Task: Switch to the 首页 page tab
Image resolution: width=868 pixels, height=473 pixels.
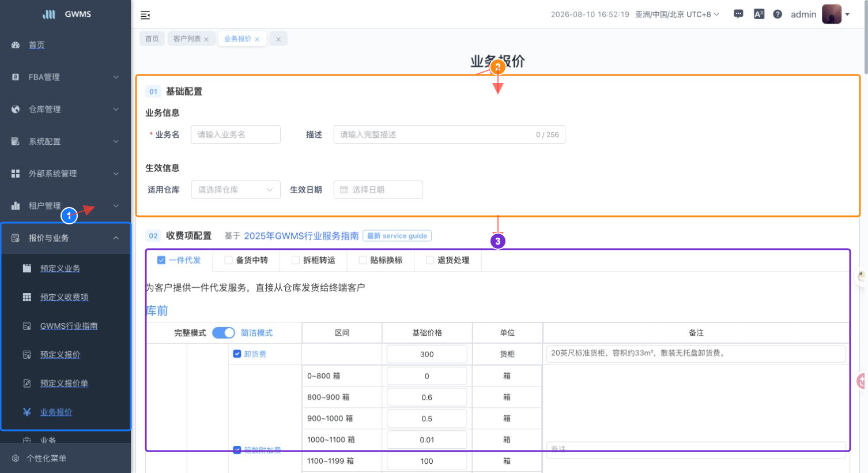Action: 152,39
